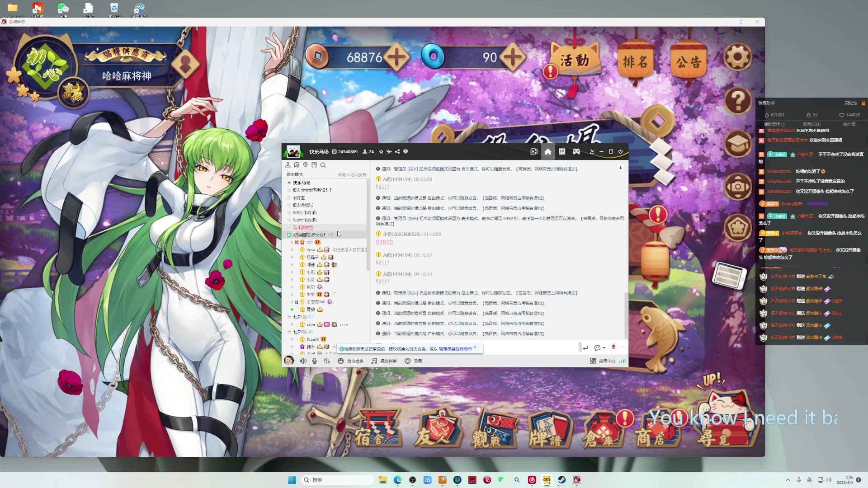The image size is (868, 488).
Task: Open Windows Start menu
Action: click(292, 480)
